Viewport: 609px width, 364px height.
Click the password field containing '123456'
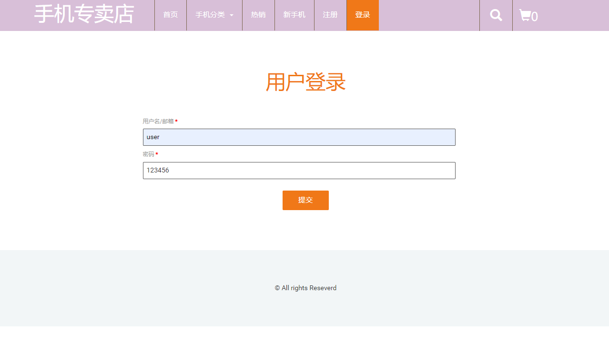(x=299, y=170)
